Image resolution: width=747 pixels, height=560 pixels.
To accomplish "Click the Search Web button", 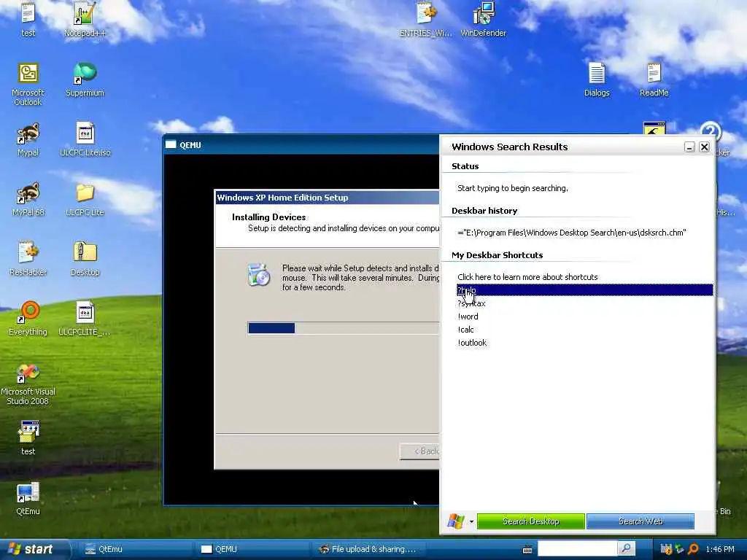I will point(640,521).
